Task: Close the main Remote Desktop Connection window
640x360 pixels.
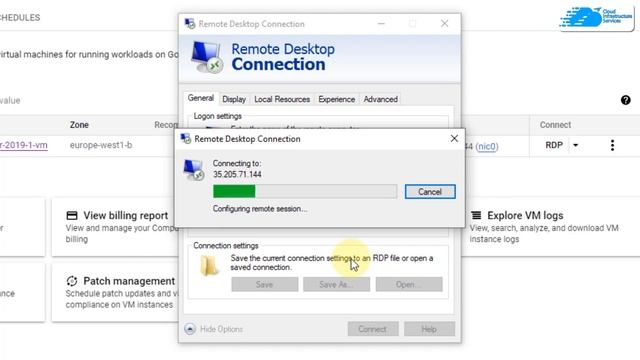Action: coord(444,24)
